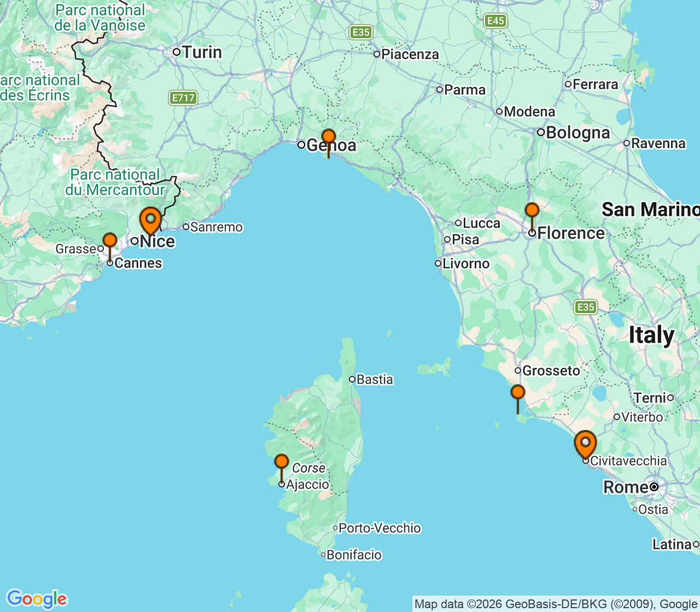The image size is (700, 612).
Task: Select the Pisa city label
Action: pos(465,239)
